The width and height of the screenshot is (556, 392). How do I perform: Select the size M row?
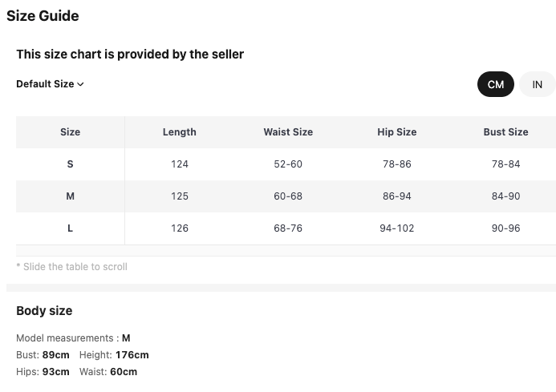point(70,196)
